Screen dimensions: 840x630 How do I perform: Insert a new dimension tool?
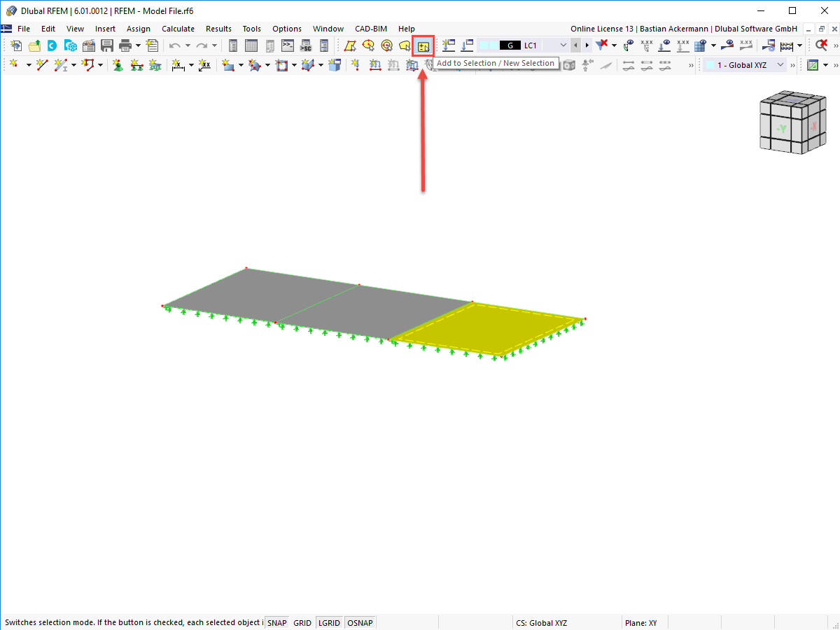click(178, 65)
